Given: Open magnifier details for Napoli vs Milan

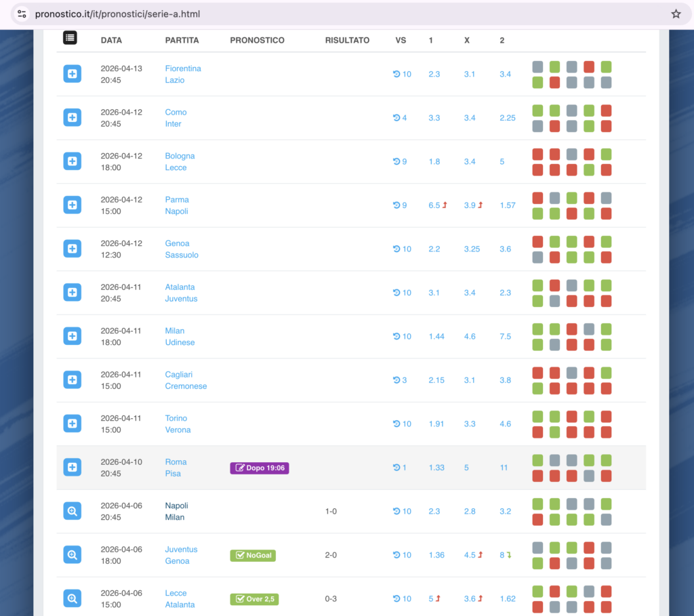Looking at the screenshot, I should [73, 512].
